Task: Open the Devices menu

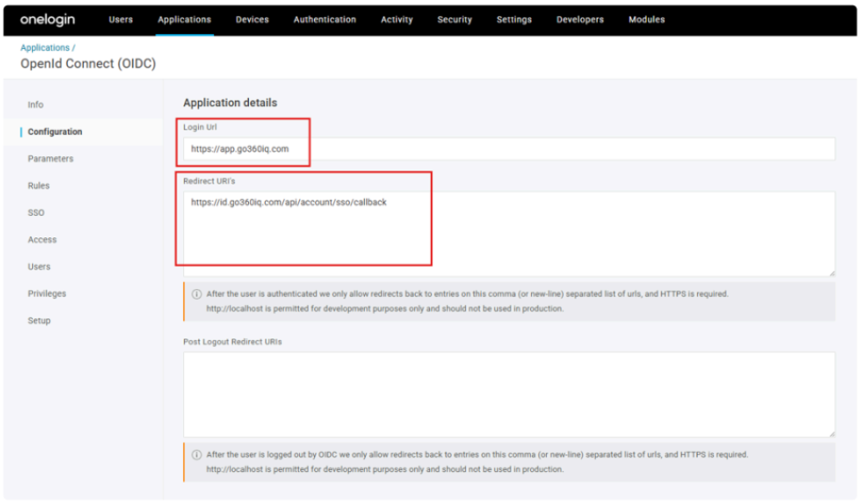Action: pos(252,20)
